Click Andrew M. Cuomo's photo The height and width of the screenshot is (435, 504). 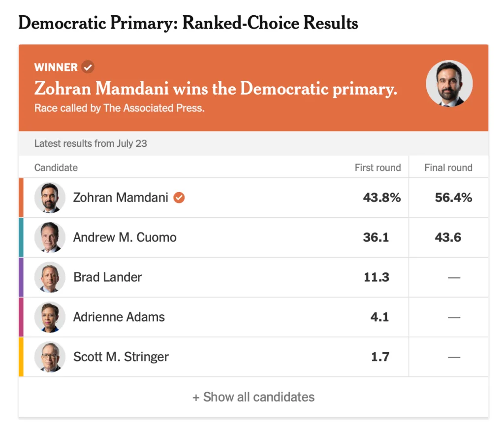[50, 237]
